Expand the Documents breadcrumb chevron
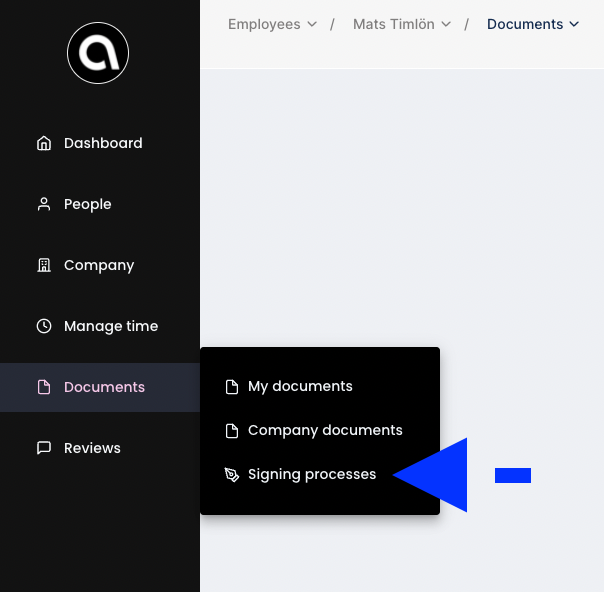604x592 pixels. coord(574,24)
